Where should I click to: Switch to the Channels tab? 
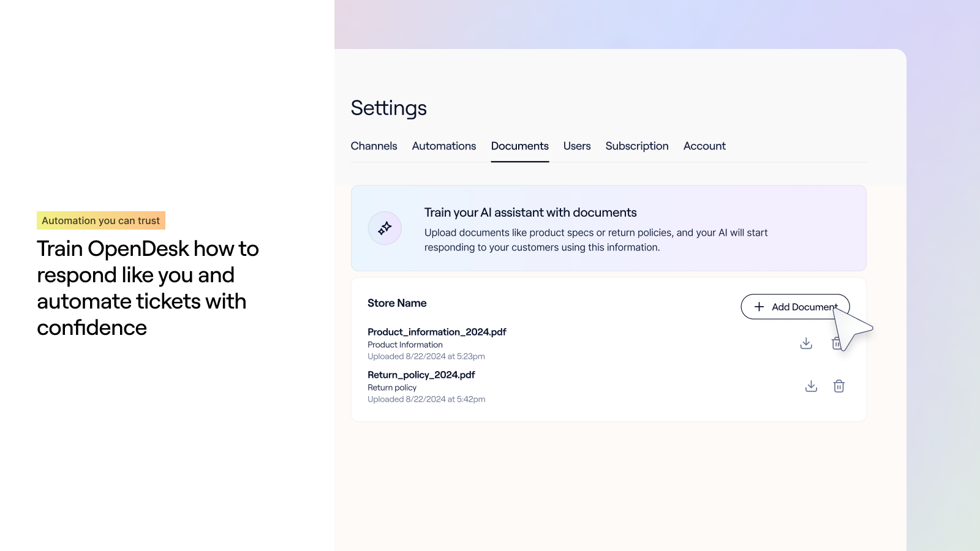(x=374, y=146)
